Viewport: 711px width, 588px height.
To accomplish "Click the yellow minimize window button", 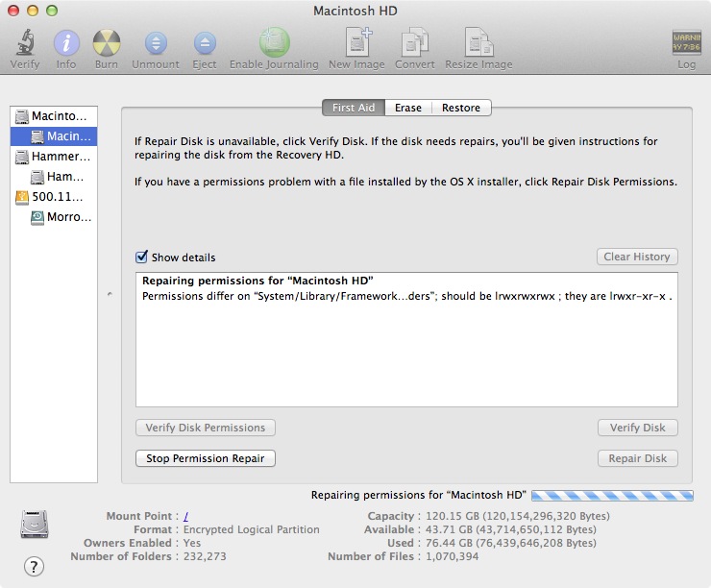I will pos(33,11).
